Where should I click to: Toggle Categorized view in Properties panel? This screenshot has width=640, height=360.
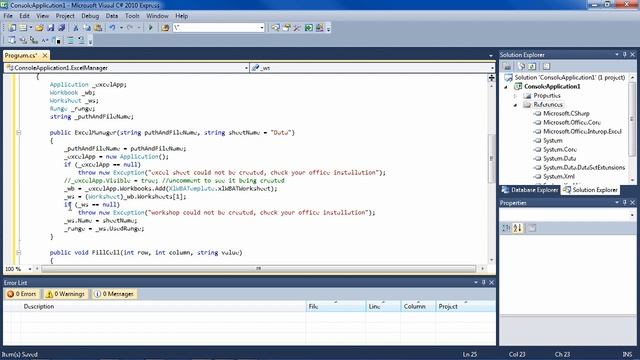pyautogui.click(x=506, y=228)
